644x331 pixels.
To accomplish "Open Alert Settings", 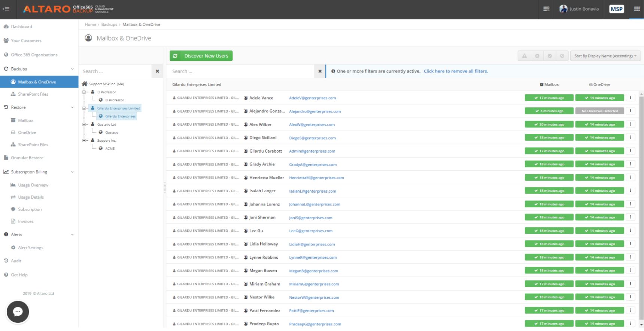I will pyautogui.click(x=30, y=248).
